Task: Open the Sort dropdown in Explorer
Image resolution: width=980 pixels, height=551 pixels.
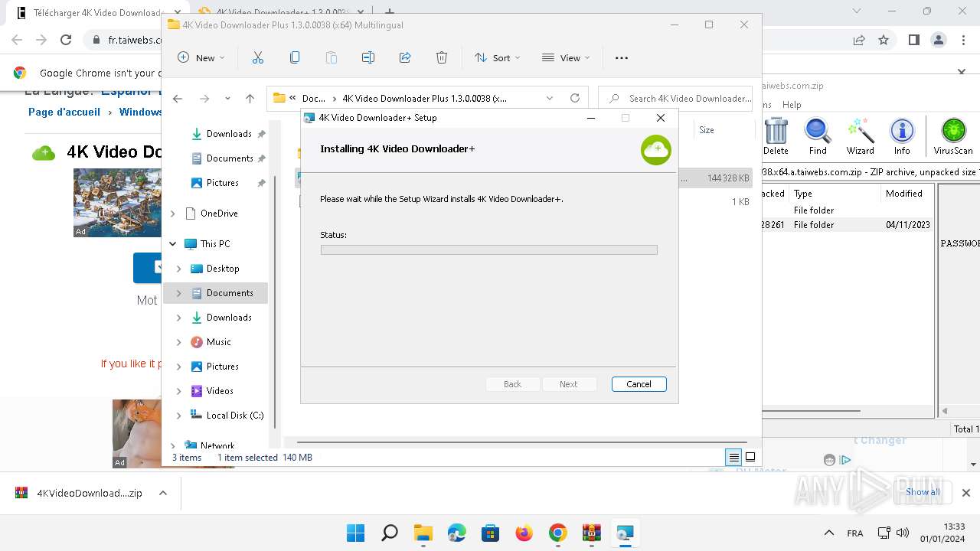Action: 497,57
